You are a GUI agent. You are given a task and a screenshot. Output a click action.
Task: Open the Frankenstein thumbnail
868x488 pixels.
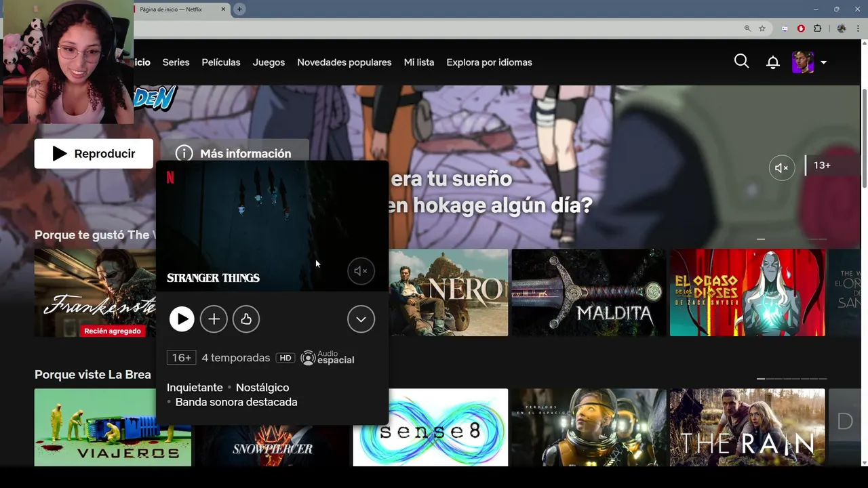pos(95,292)
